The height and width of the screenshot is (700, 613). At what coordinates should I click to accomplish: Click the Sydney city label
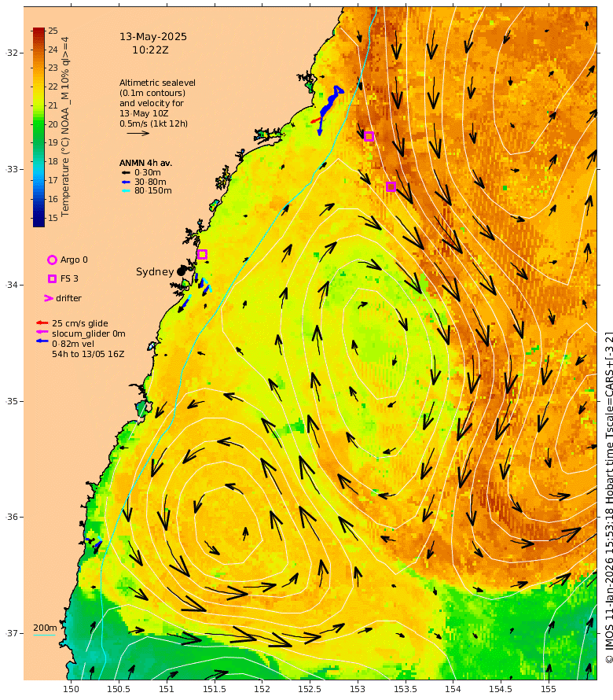[x=155, y=272]
